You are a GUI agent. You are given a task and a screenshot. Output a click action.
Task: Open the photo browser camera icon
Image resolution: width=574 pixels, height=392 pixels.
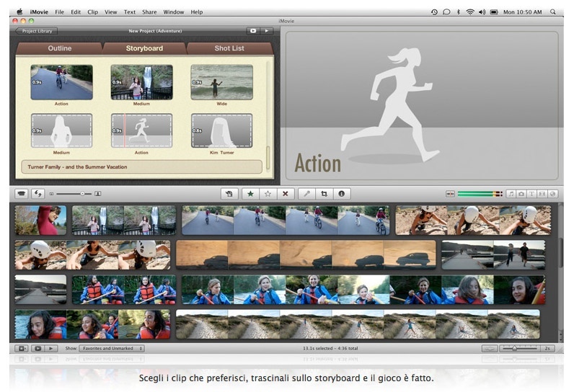(x=521, y=194)
